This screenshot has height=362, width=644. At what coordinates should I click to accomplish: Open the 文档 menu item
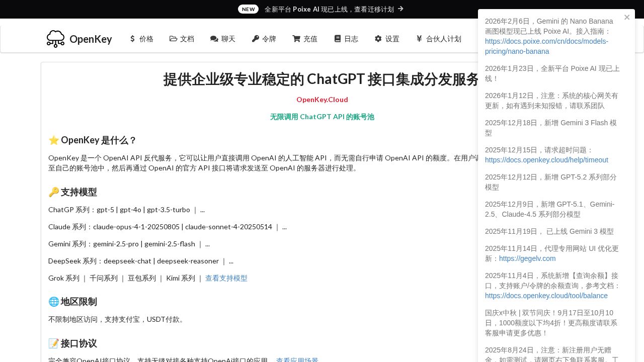pos(182,39)
